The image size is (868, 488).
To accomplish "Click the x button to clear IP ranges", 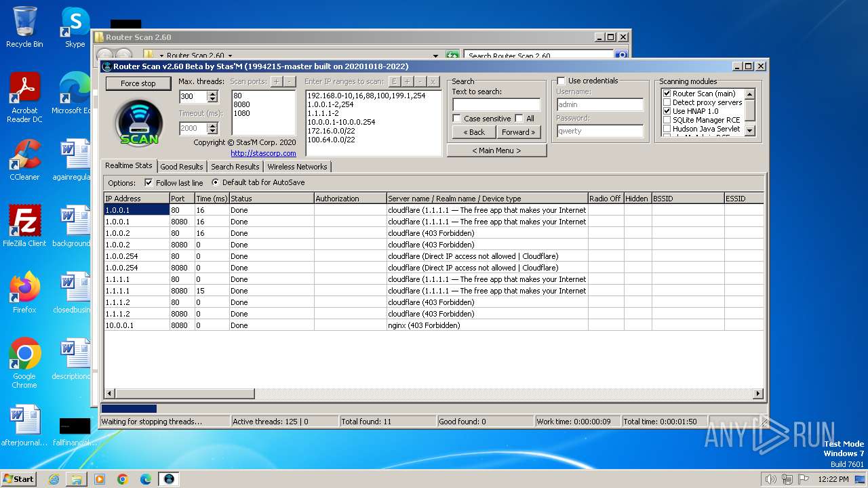I will [x=433, y=81].
